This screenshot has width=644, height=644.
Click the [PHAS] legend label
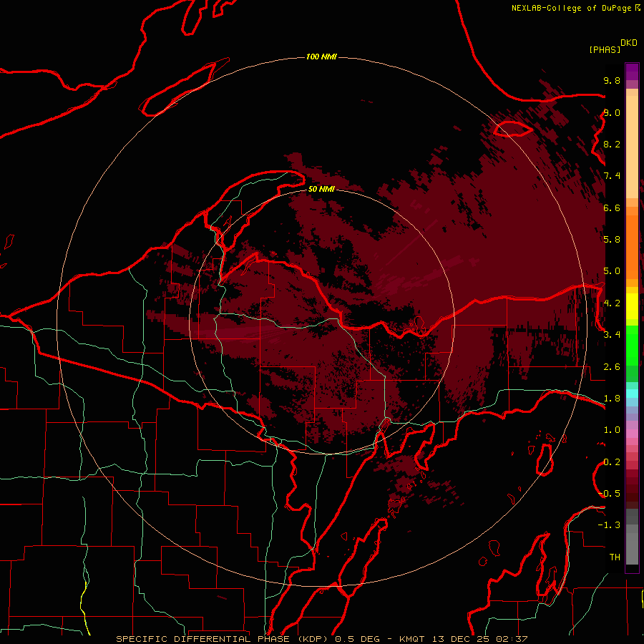[x=605, y=49]
